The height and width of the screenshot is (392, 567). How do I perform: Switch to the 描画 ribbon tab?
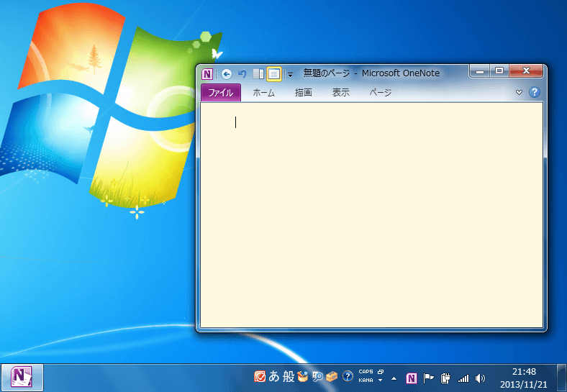click(x=304, y=93)
